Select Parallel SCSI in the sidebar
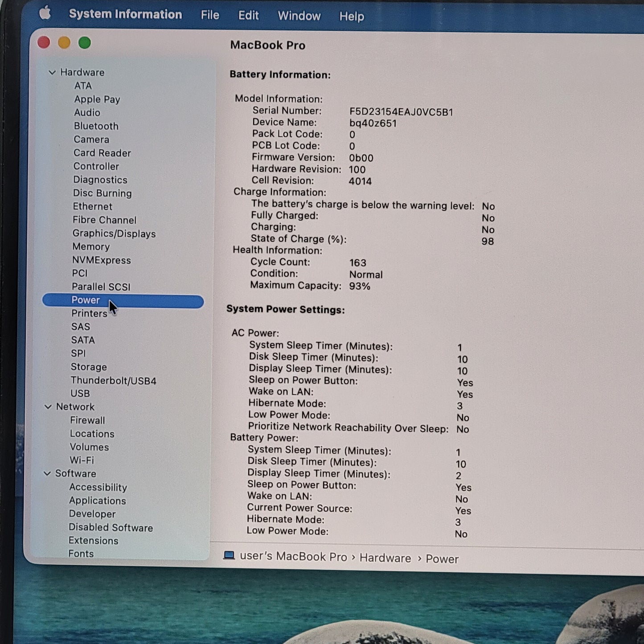 pos(101,287)
